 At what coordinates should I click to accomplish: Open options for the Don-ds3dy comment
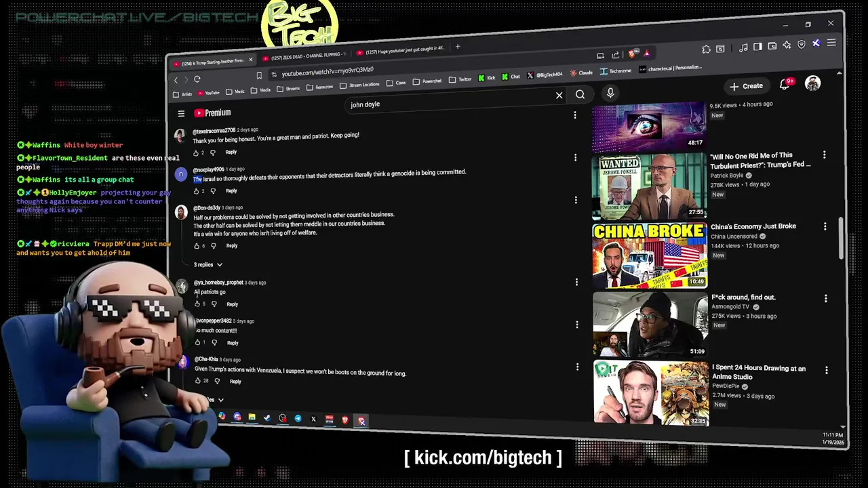(576, 201)
